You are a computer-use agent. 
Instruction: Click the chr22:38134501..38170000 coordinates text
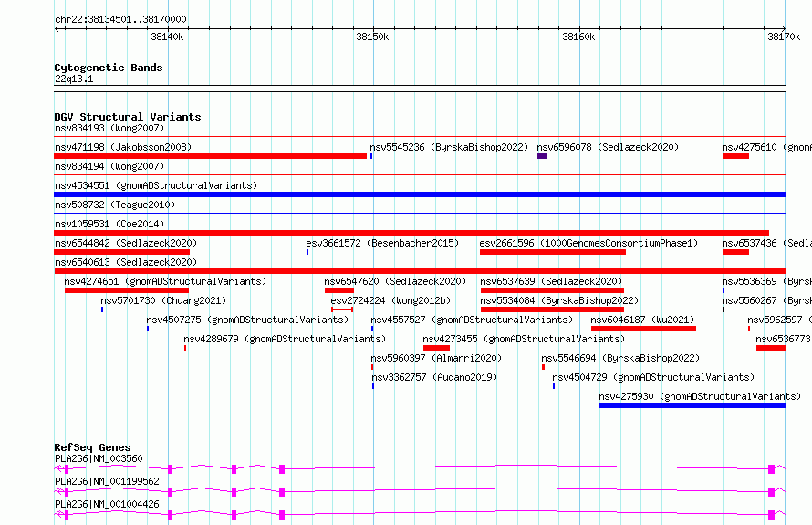pyautogui.click(x=120, y=20)
